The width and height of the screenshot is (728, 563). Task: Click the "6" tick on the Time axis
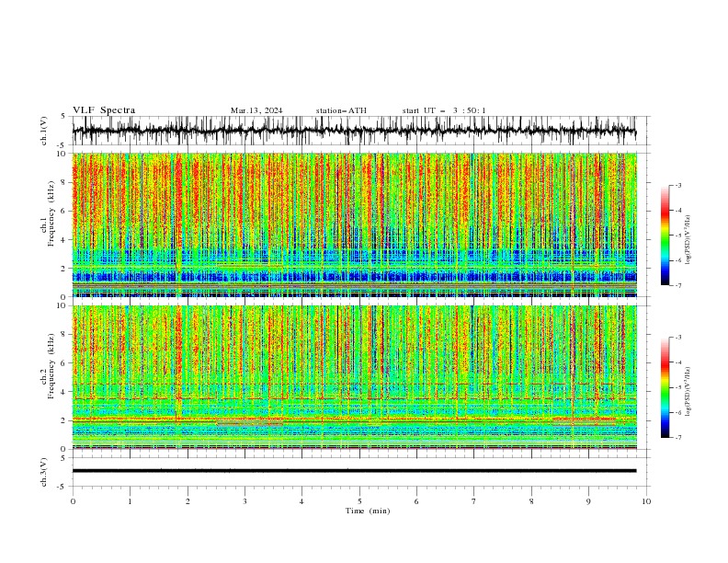(x=416, y=501)
